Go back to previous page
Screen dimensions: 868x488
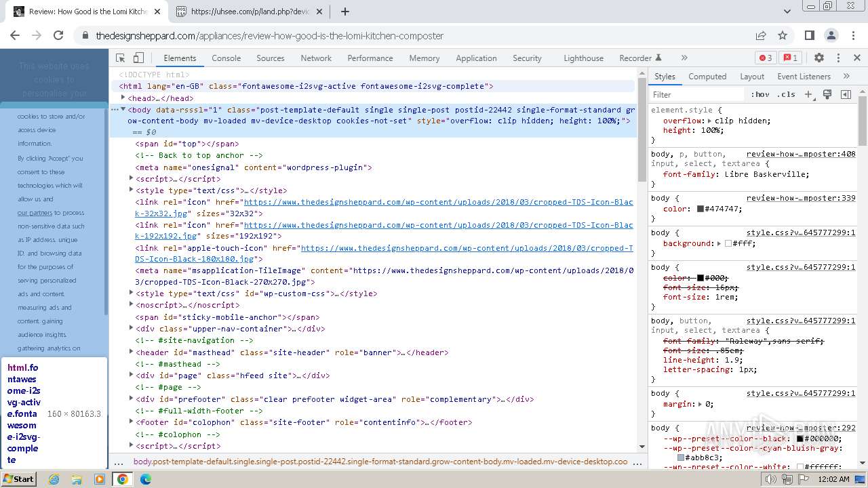pyautogui.click(x=15, y=35)
